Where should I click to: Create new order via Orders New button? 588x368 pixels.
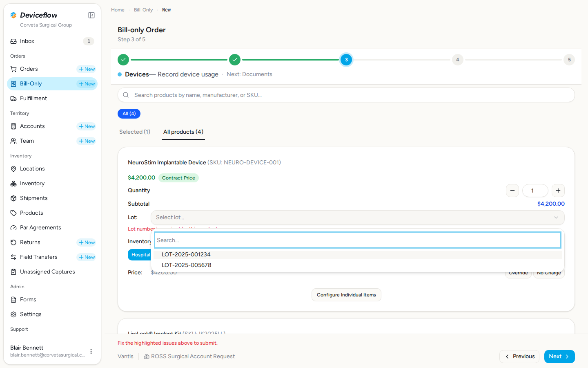pos(87,69)
